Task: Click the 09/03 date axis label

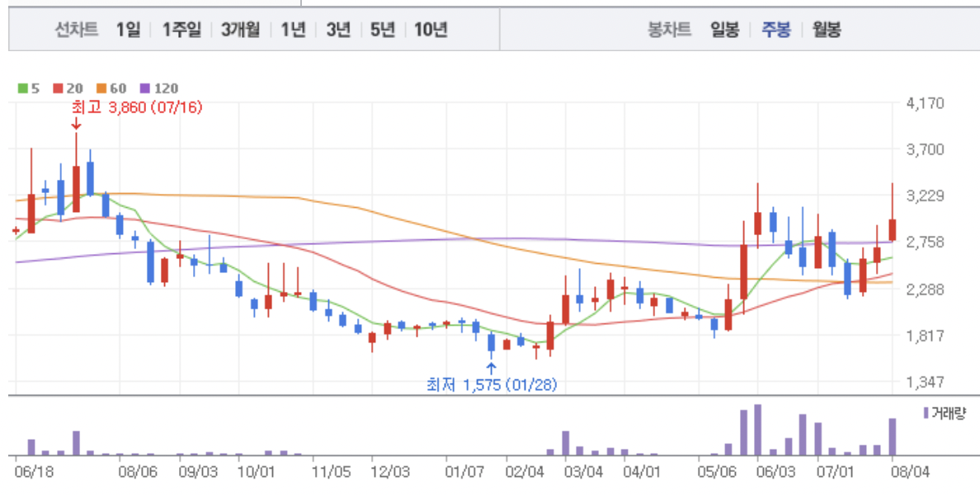Action: 197,472
